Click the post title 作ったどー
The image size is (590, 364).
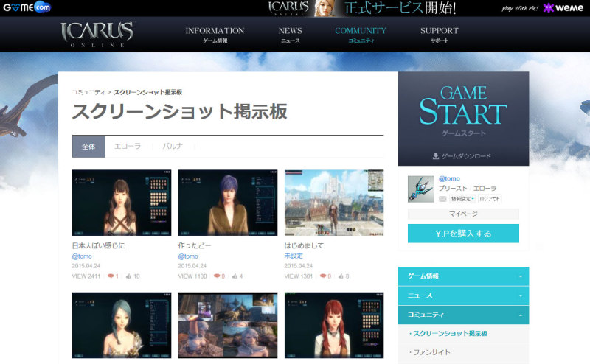click(x=195, y=245)
